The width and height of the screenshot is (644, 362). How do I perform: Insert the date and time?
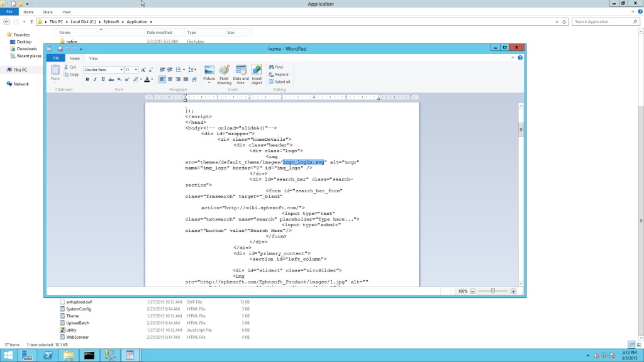tap(241, 75)
